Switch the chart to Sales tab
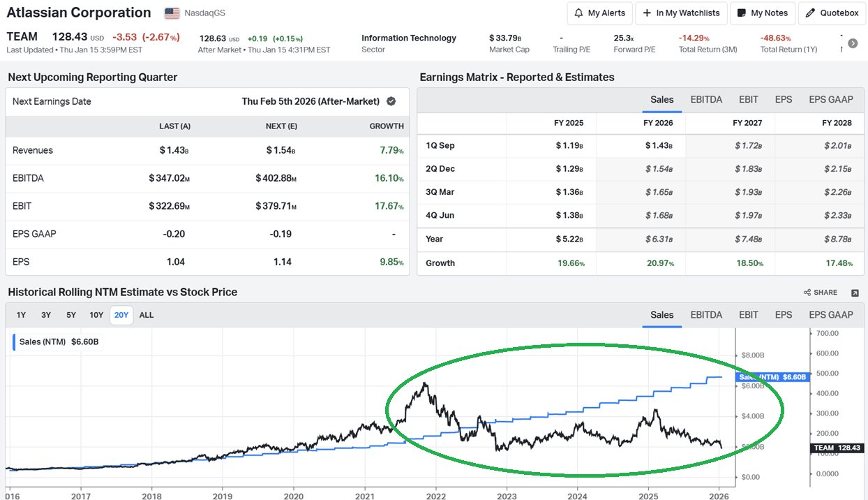The image size is (868, 500). coord(662,315)
